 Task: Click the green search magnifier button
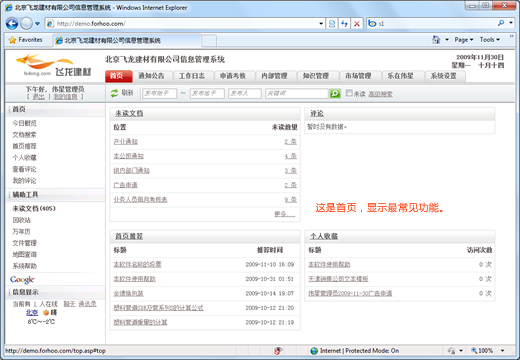[x=335, y=94]
